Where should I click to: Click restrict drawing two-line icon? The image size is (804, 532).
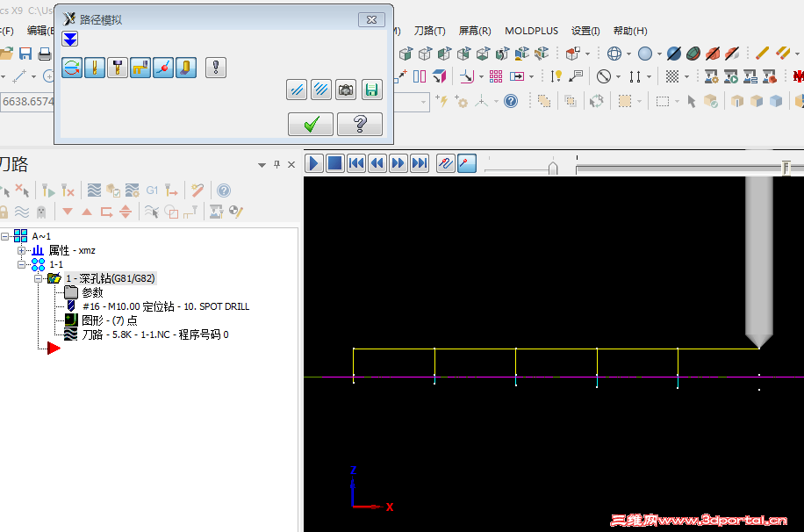point(297,90)
